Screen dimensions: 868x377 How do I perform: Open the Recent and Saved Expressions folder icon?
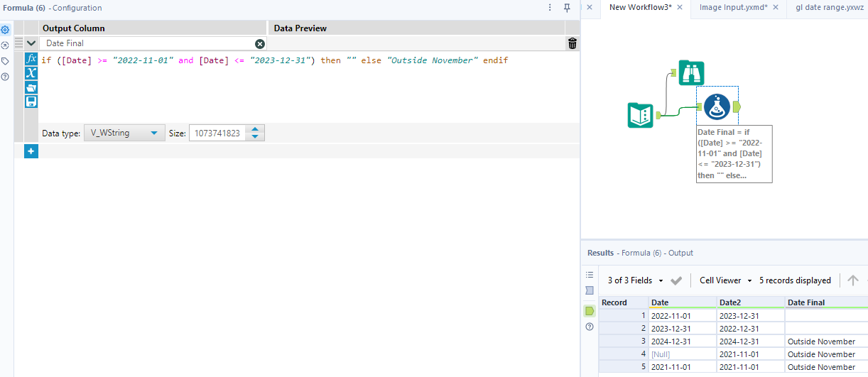point(31,87)
